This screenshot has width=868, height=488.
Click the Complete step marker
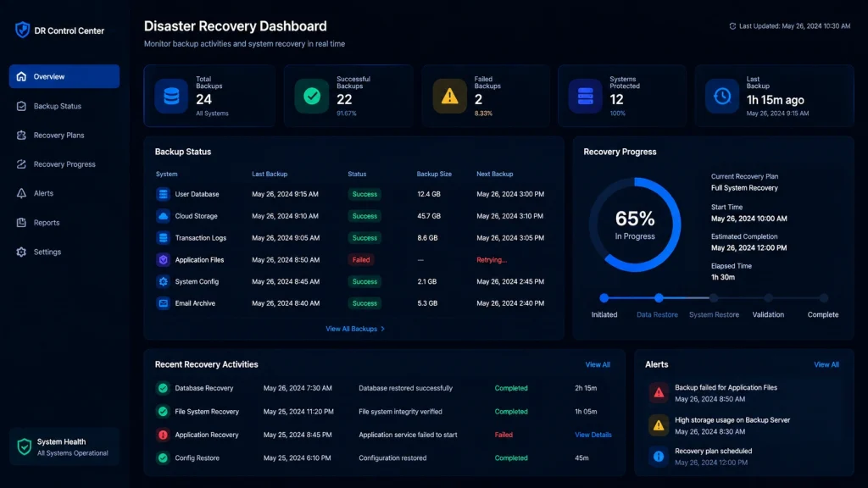pos(824,297)
